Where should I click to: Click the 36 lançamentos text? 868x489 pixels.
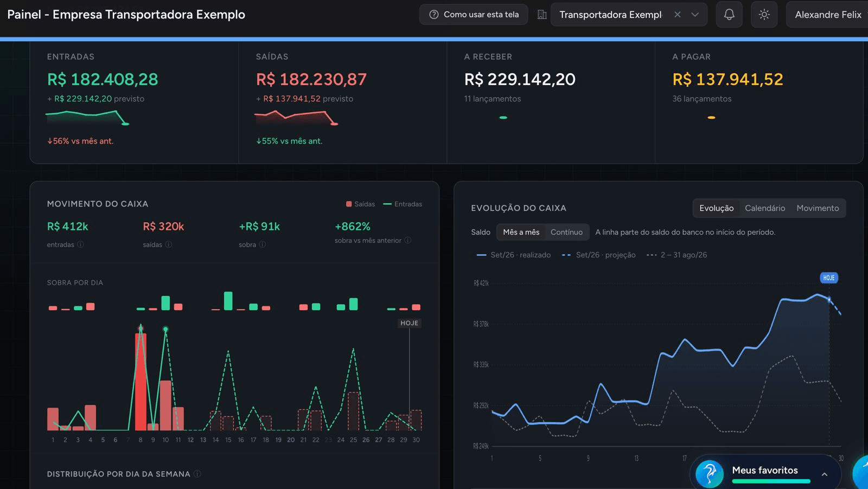pyautogui.click(x=702, y=99)
